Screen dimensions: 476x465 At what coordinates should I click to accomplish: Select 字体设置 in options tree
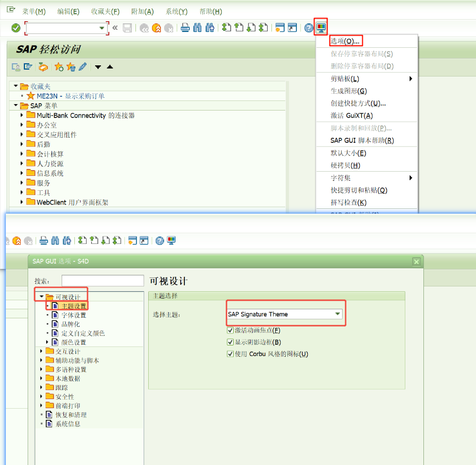(74, 315)
